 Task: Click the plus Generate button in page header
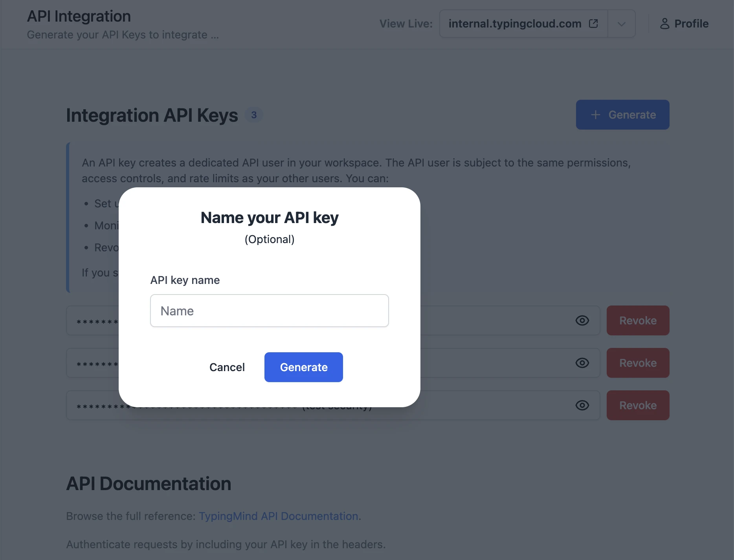coord(623,115)
